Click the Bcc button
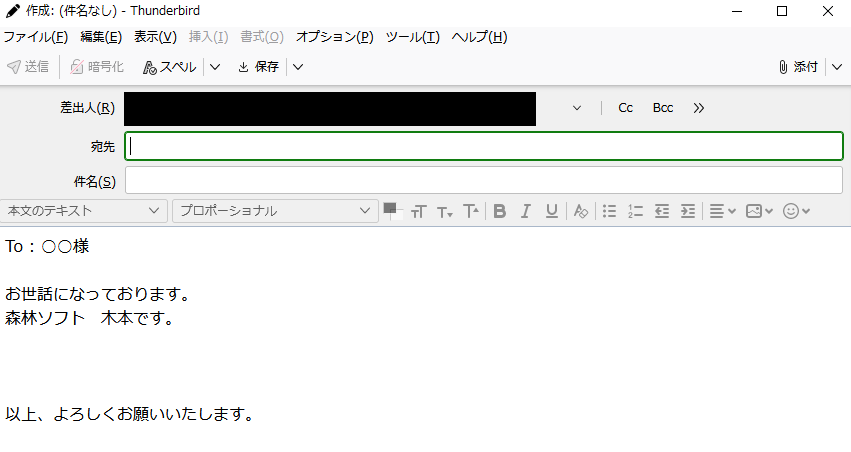Screen dimensions: 851x452 (x=663, y=108)
